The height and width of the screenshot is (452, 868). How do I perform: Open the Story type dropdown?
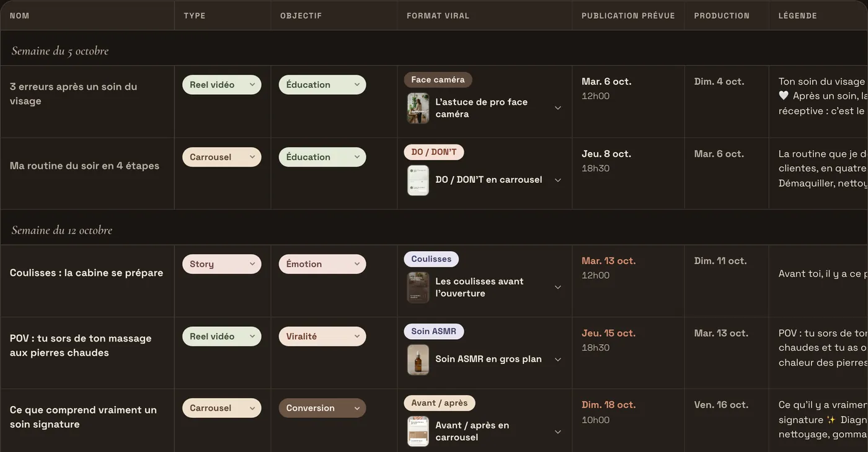coord(221,264)
